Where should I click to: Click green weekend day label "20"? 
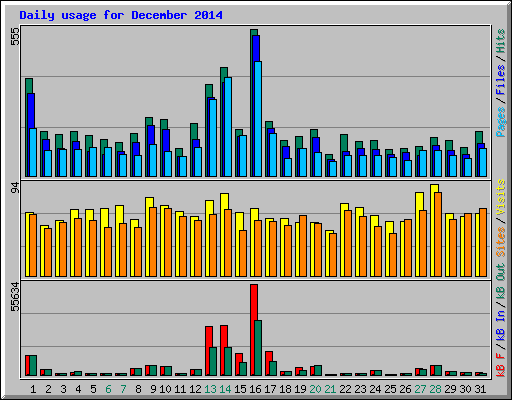[x=315, y=389]
